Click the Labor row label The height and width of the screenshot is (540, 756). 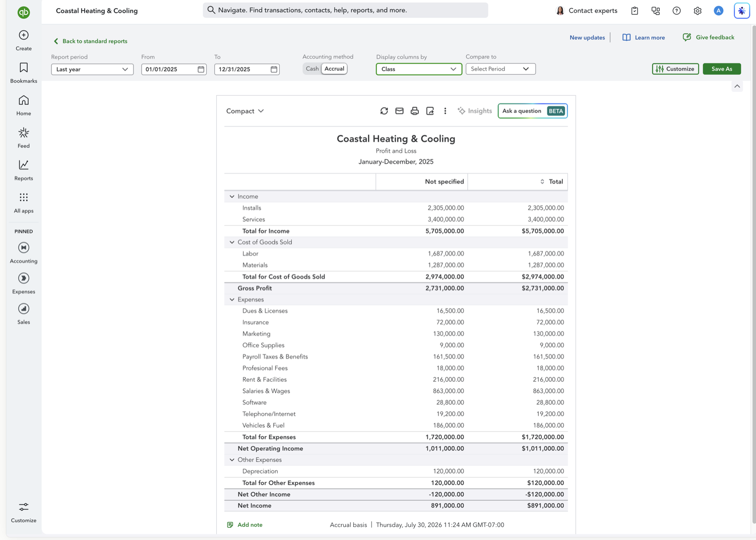coord(250,254)
